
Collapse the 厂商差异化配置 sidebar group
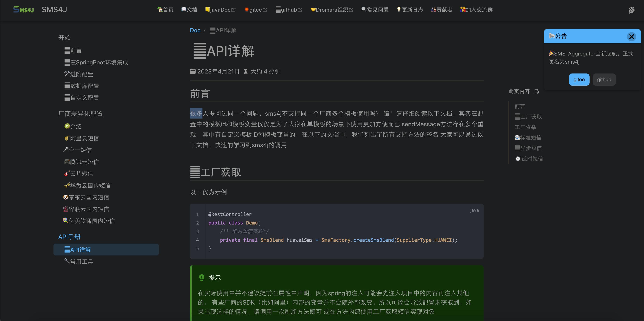point(80,114)
